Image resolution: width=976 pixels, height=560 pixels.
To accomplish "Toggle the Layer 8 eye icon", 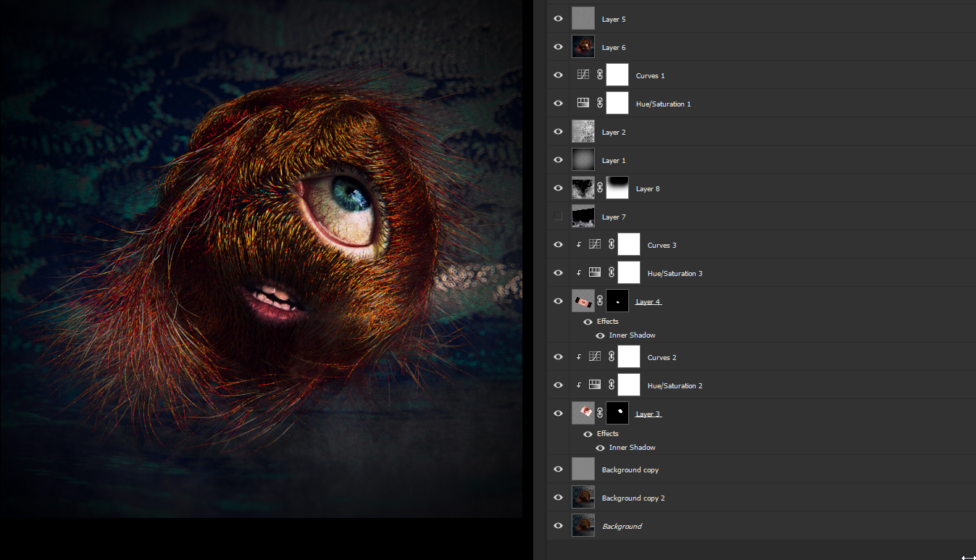I will [558, 188].
